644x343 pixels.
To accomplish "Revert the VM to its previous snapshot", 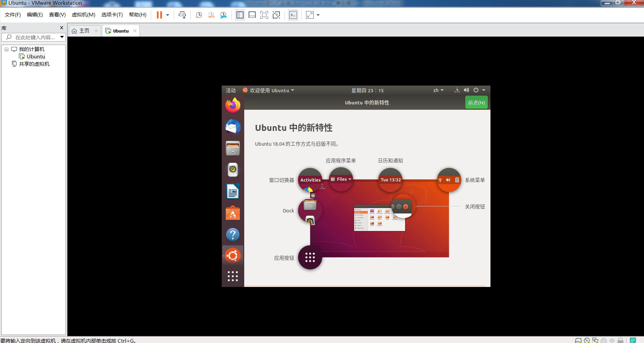I will coord(211,15).
